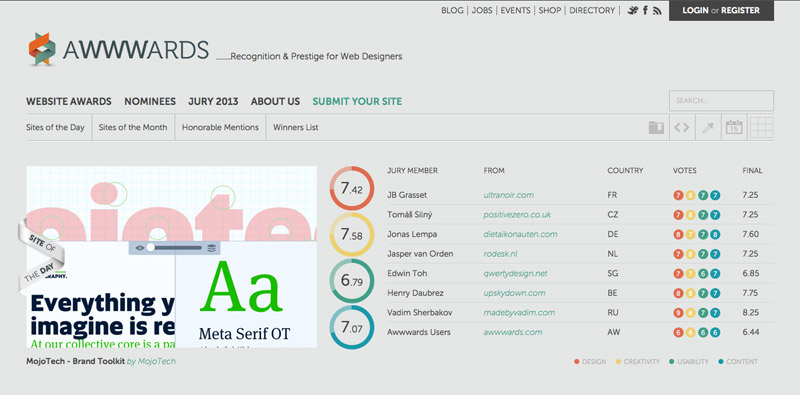Open ultranoir.com link
The image size is (800, 395).
click(x=509, y=195)
